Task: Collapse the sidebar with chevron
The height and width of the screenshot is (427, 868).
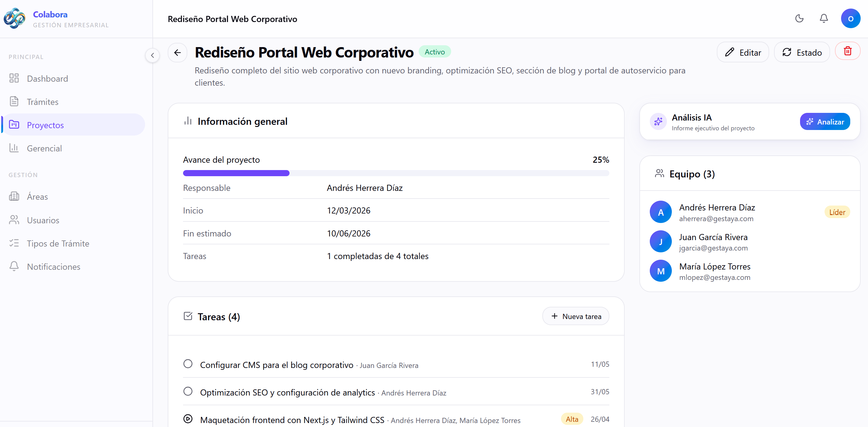Action: [152, 55]
